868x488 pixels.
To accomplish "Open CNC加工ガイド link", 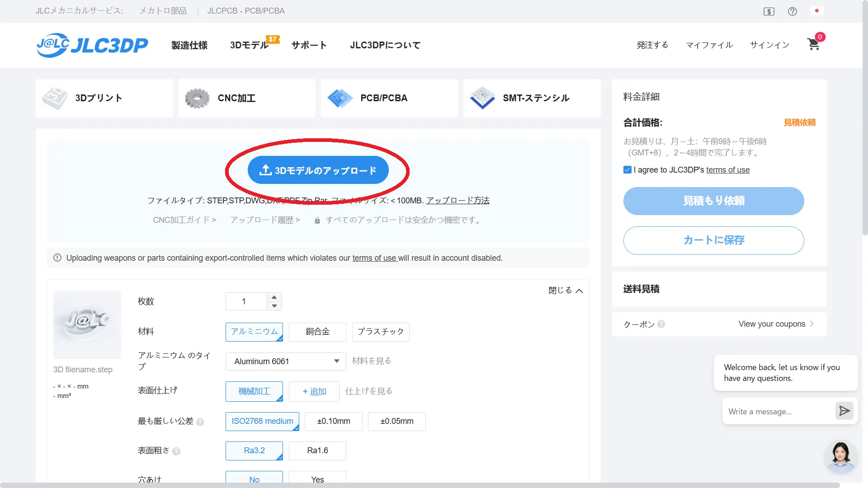I will point(184,220).
